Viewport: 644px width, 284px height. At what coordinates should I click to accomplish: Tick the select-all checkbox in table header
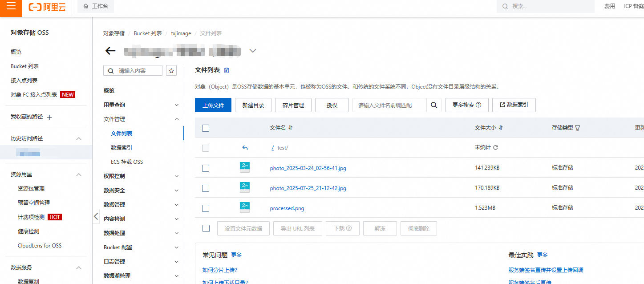(x=206, y=128)
